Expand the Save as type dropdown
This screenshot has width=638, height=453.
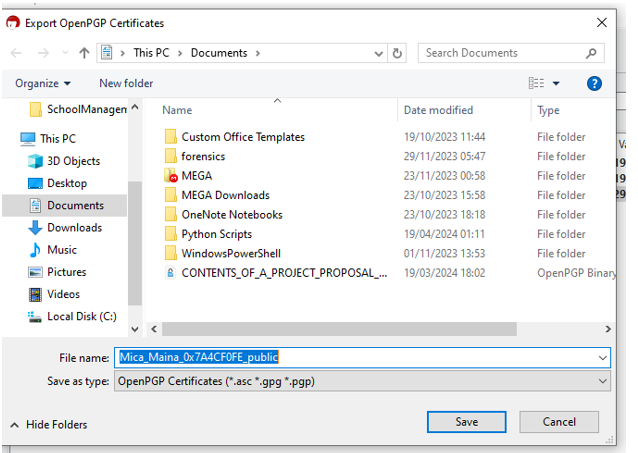click(x=602, y=381)
